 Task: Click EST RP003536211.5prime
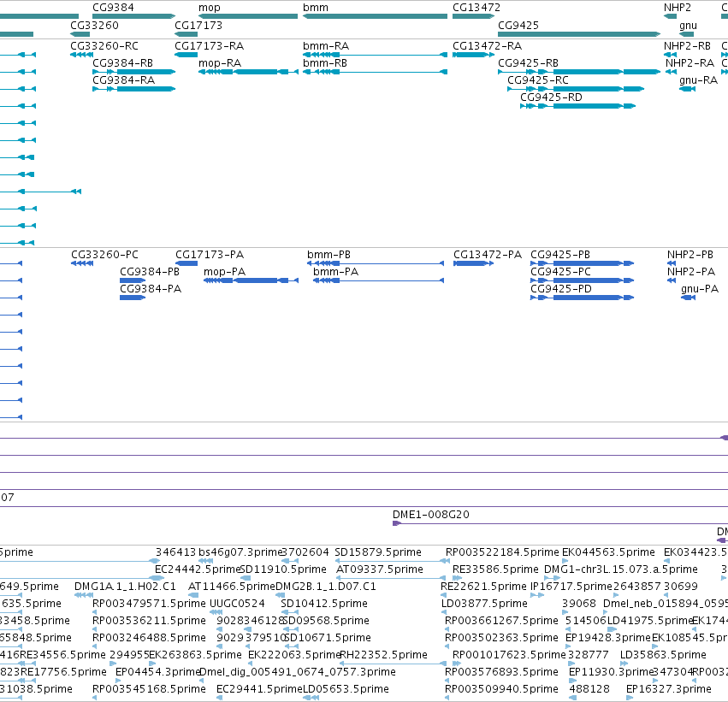point(149,621)
